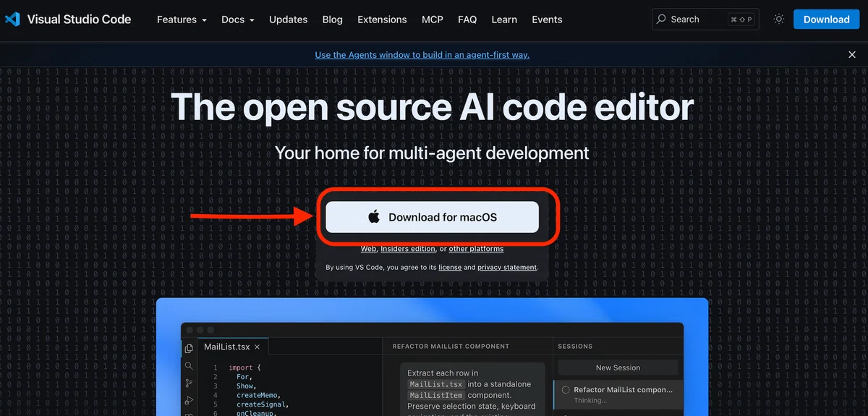Click the Search magnifier icon in editor sidebar
Viewport: 868px width, 416px height.
point(189,366)
